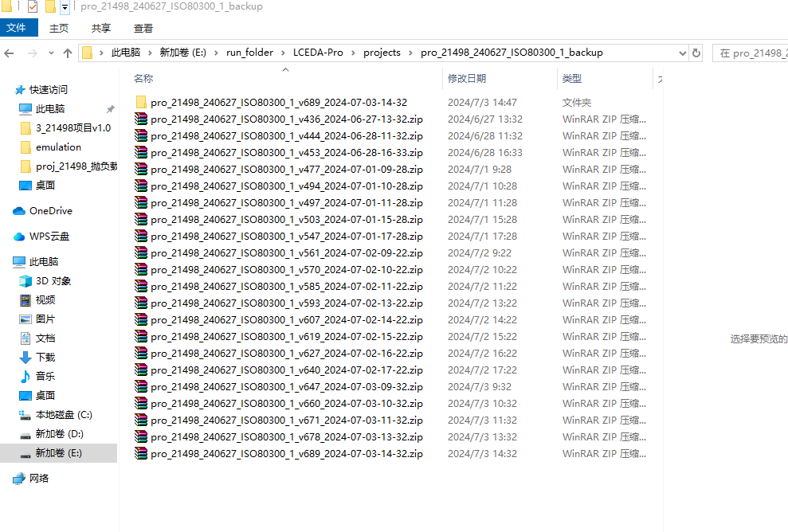Select 图片 in the sidebar
788x532 pixels.
point(45,319)
